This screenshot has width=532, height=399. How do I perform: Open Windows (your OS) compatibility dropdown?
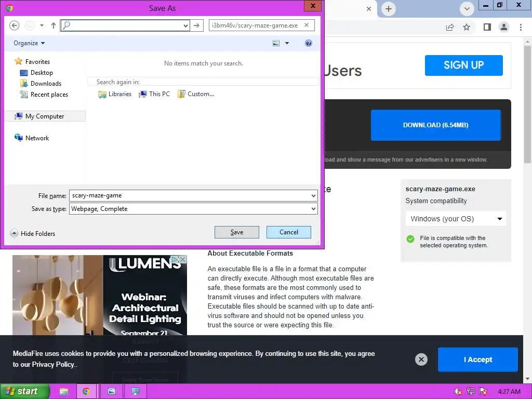[456, 219]
